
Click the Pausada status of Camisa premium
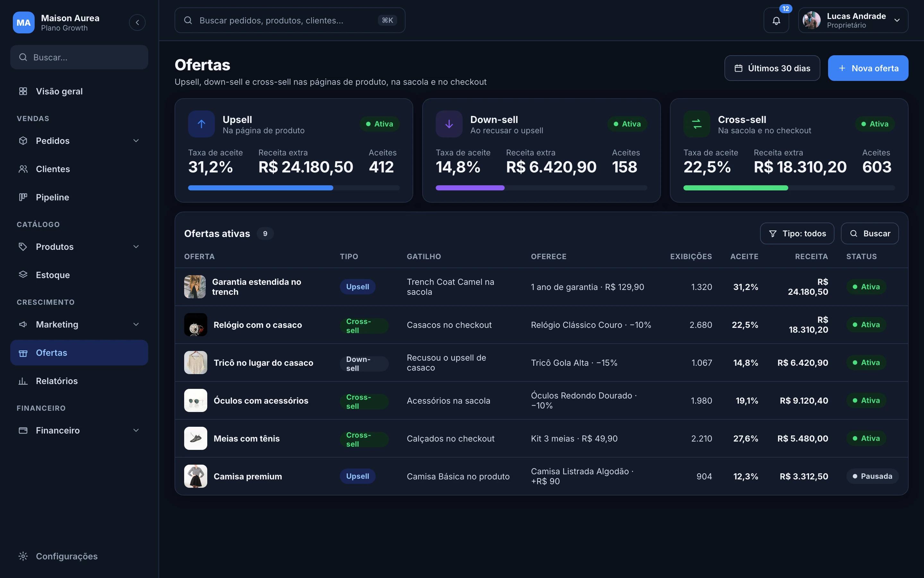coord(872,476)
